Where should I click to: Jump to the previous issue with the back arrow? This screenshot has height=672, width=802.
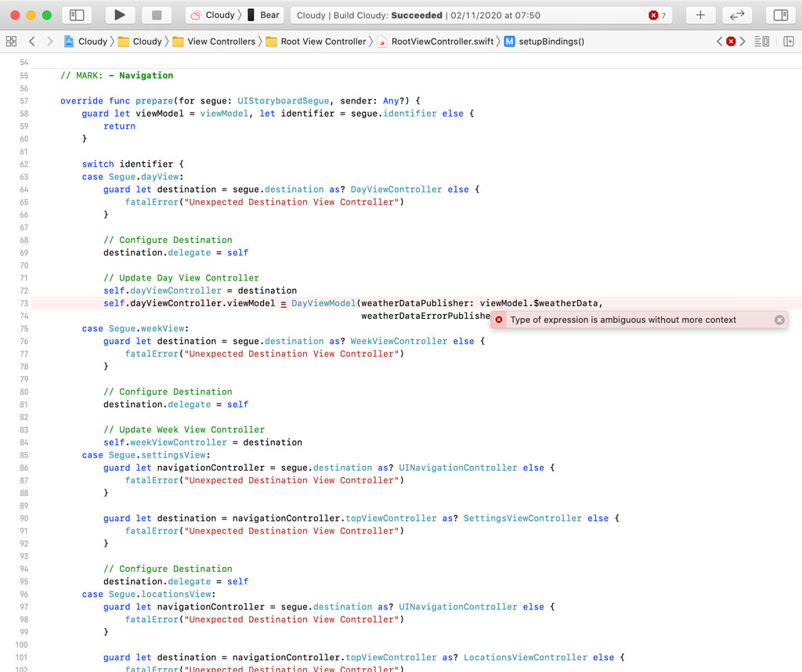tap(719, 42)
